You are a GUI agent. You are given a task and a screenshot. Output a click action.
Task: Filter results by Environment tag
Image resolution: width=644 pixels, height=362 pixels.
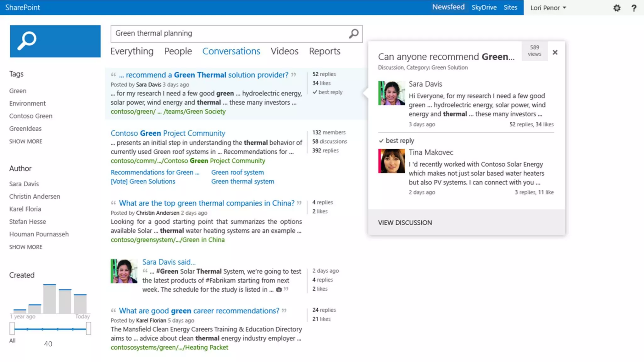click(27, 103)
